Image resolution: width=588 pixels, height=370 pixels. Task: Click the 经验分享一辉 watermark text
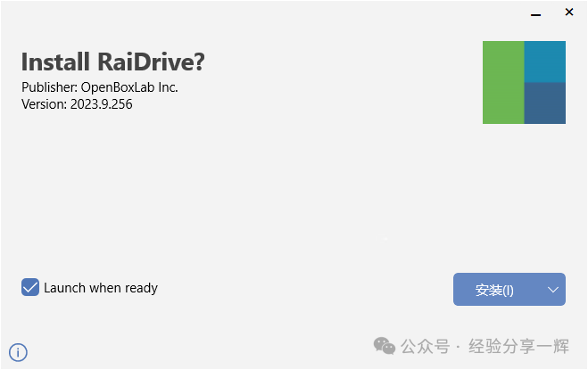click(518, 346)
